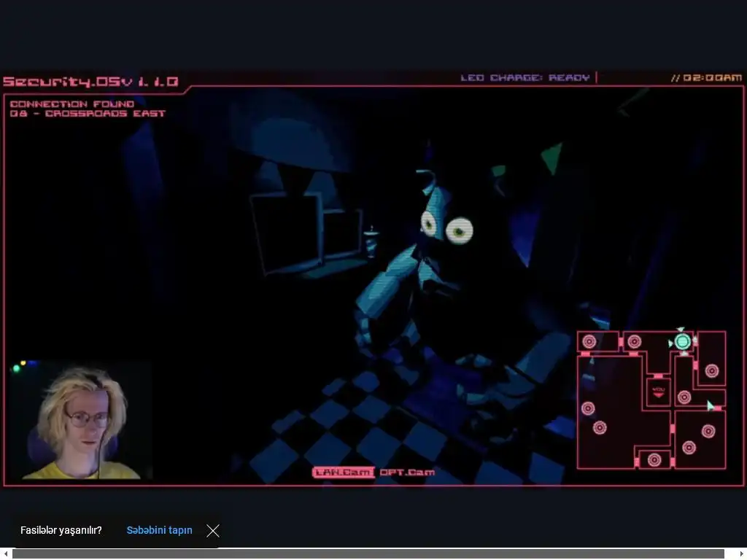Click the up arrow above the active green camera
747x560 pixels.
coord(681,330)
